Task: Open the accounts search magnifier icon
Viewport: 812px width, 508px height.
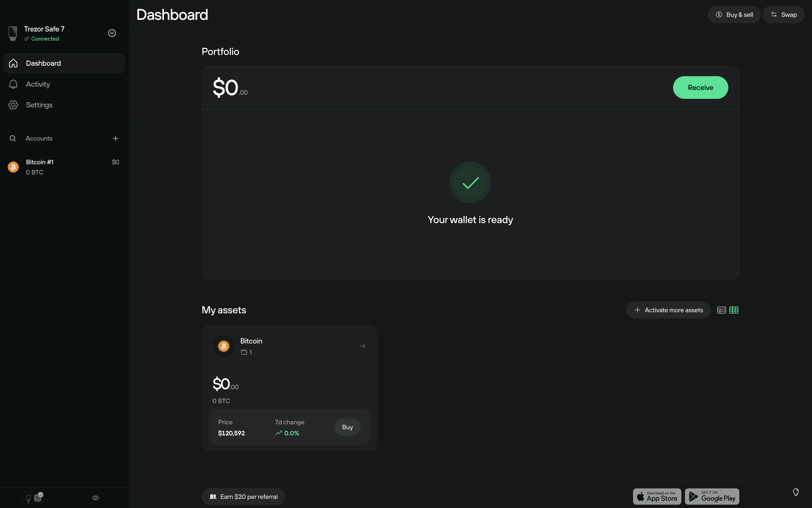Action: click(x=13, y=138)
